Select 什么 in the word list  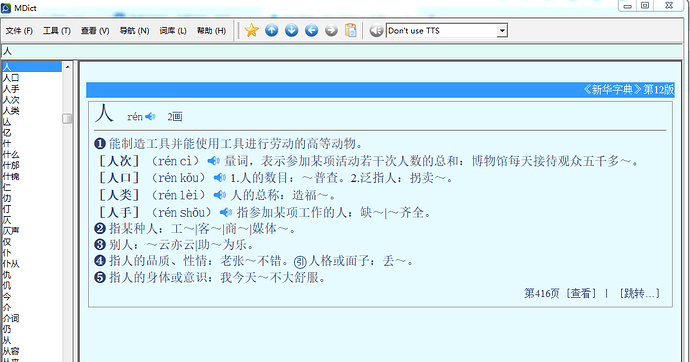pyautogui.click(x=11, y=154)
